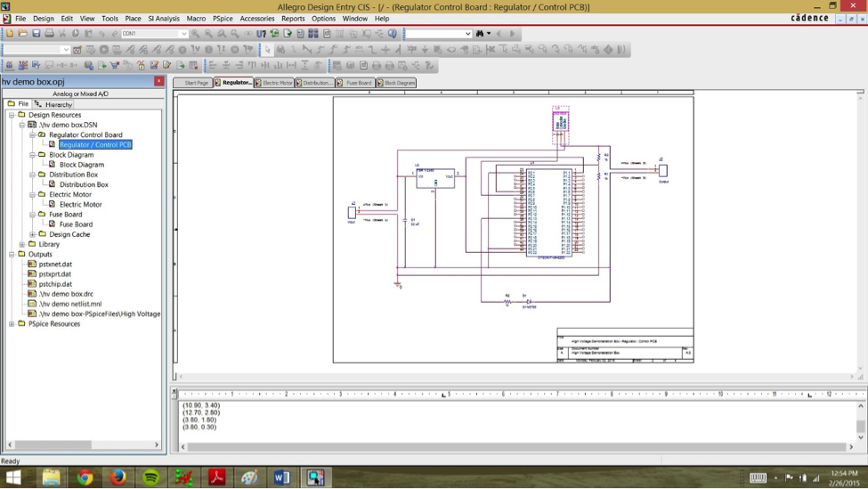Open Google Chrome from the taskbar
This screenshot has width=868, height=489.
coord(85,477)
